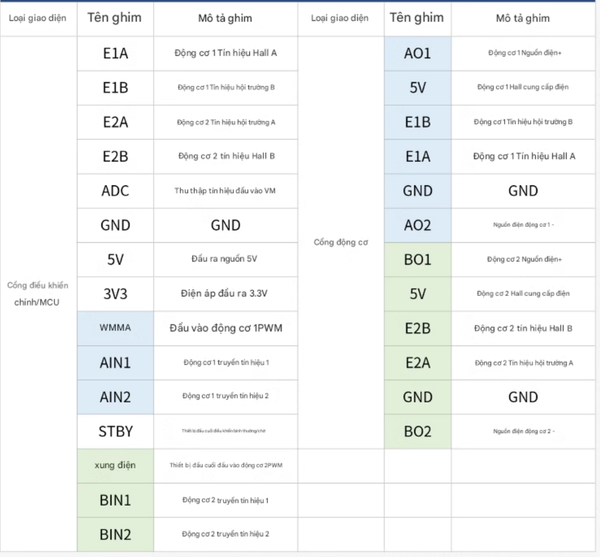Image resolution: width=600 pixels, height=557 pixels.
Task: Select the ADC pin name cell
Action: click(115, 191)
